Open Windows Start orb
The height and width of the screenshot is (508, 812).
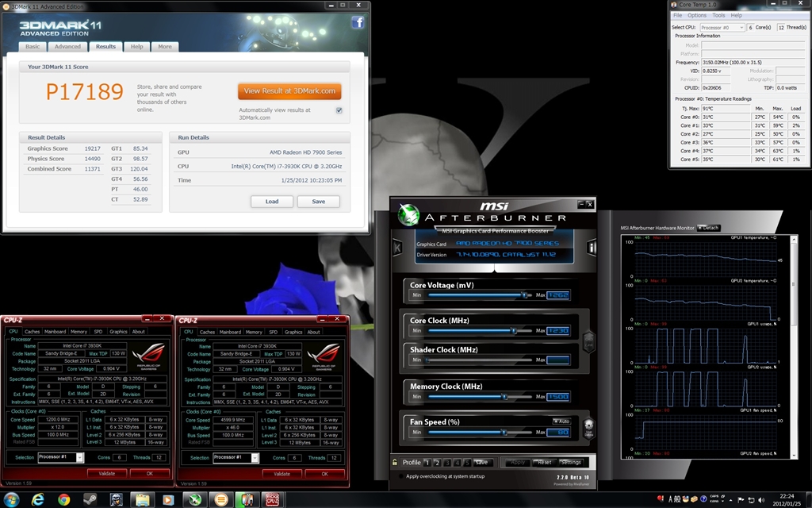(x=11, y=499)
